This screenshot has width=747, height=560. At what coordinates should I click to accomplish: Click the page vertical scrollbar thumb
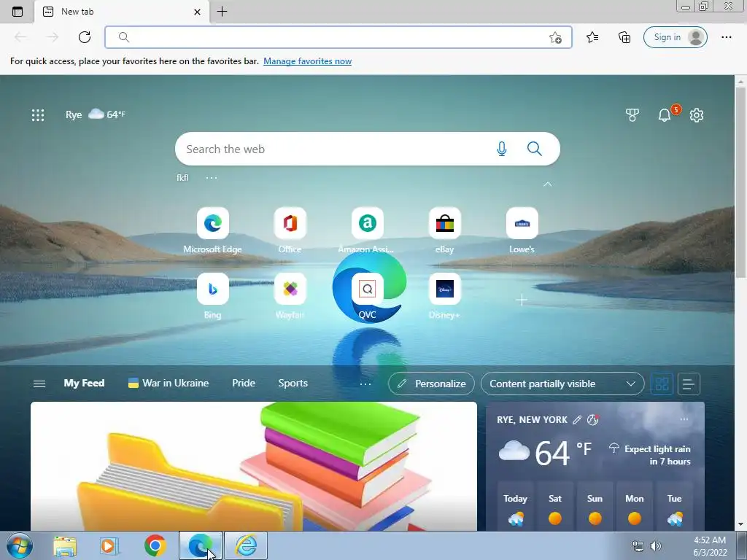pyautogui.click(x=740, y=183)
